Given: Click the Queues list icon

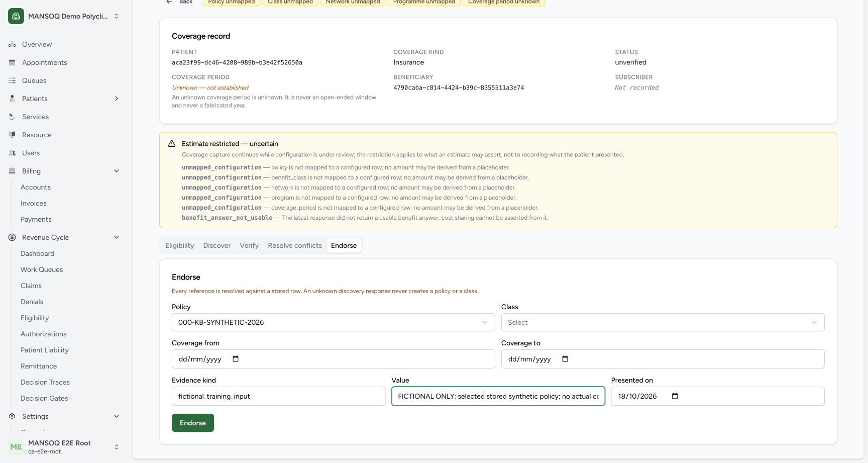Looking at the screenshot, I should point(12,80).
